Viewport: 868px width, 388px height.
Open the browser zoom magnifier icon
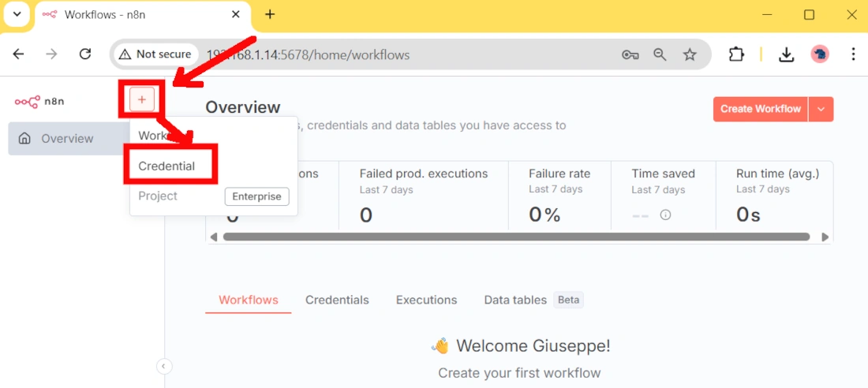pyautogui.click(x=660, y=54)
